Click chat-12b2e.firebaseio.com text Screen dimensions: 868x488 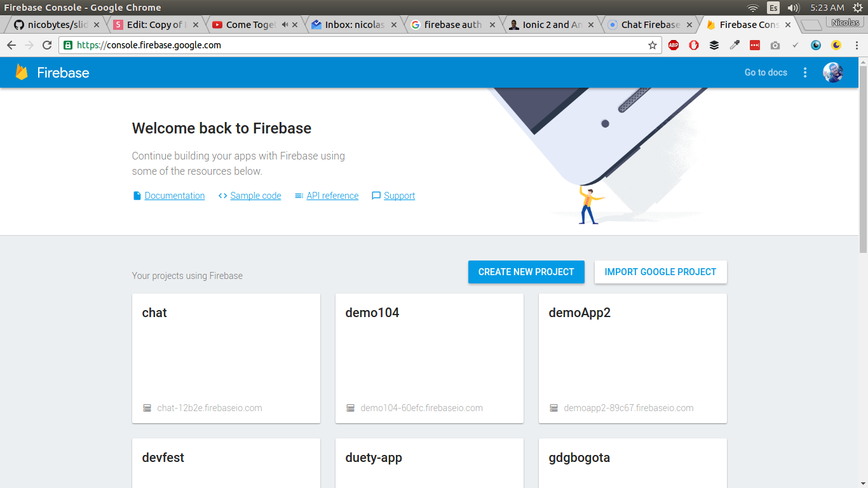(x=210, y=408)
